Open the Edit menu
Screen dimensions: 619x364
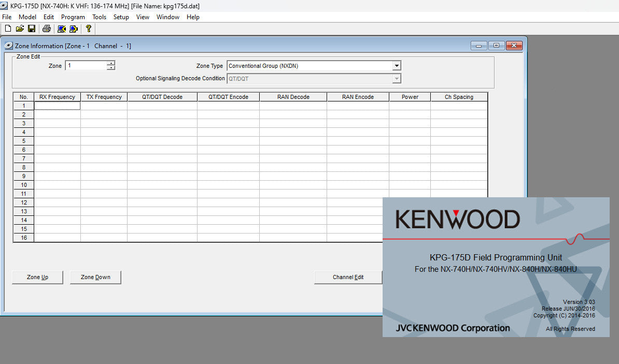coord(49,17)
